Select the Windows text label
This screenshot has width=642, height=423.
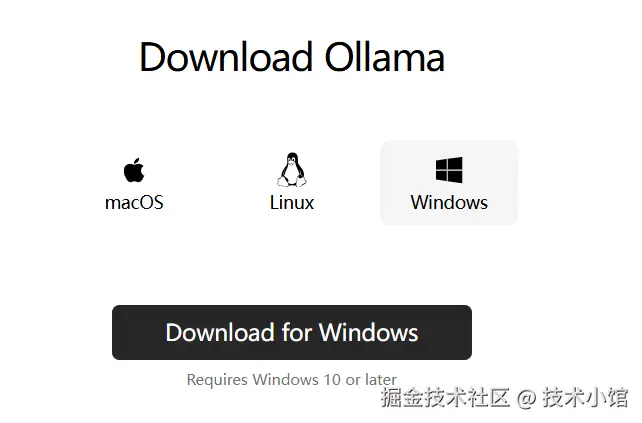tap(449, 203)
